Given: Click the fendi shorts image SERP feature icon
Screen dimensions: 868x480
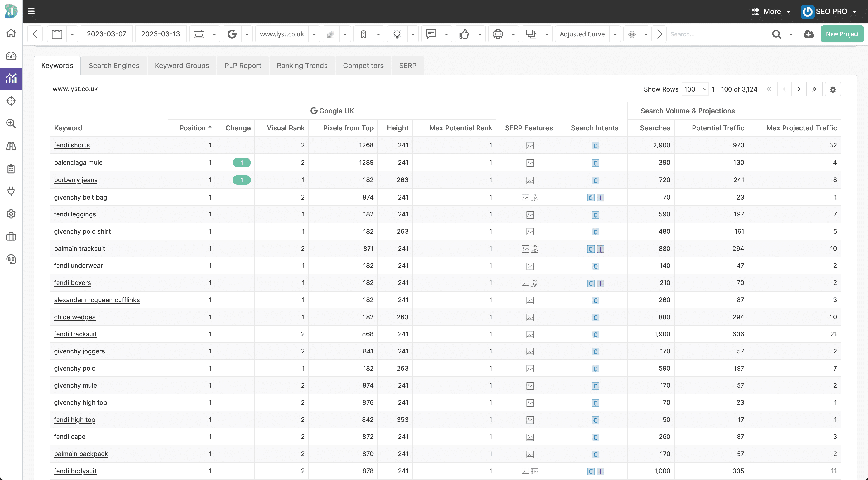Looking at the screenshot, I should tap(530, 145).
